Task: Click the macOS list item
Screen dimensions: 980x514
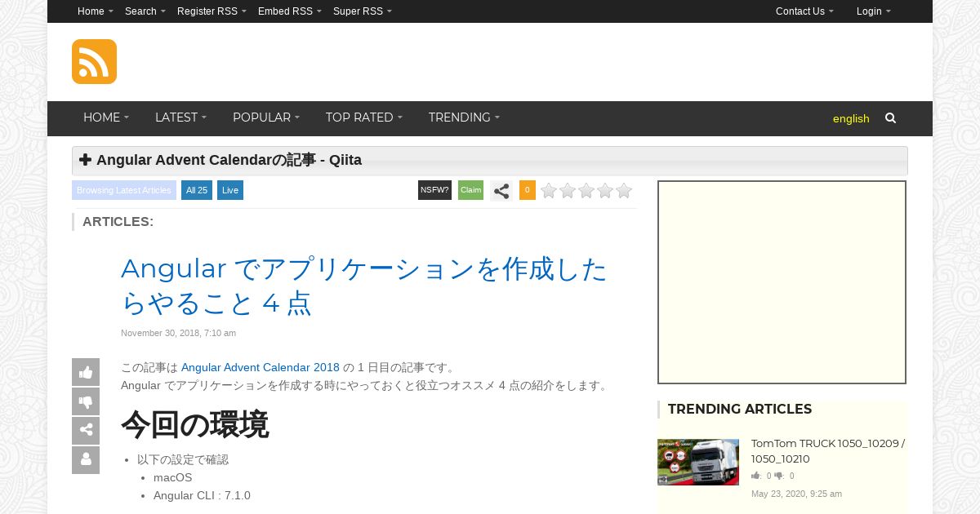Action: click(x=173, y=477)
